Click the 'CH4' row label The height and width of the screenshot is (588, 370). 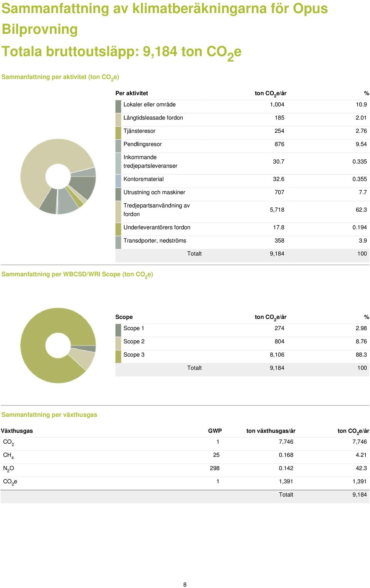click(8, 456)
